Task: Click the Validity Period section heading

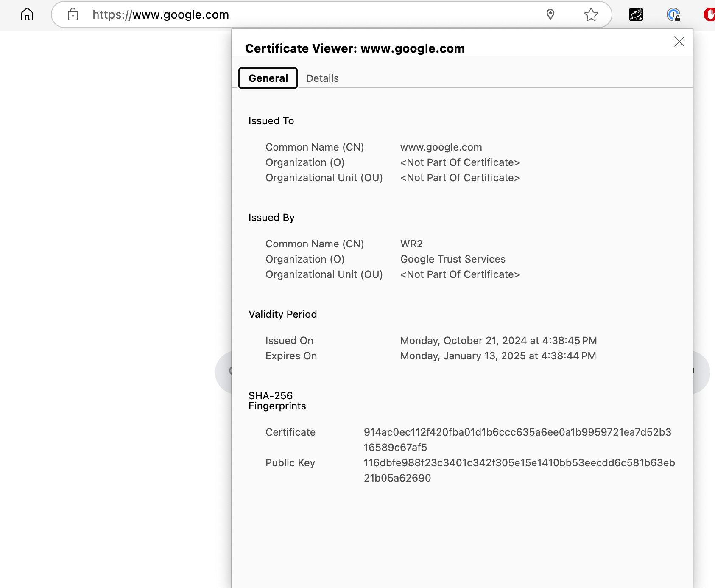Action: coord(282,314)
